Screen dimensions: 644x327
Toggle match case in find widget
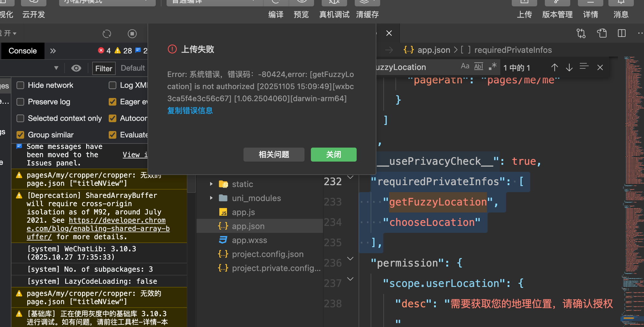pyautogui.click(x=465, y=66)
